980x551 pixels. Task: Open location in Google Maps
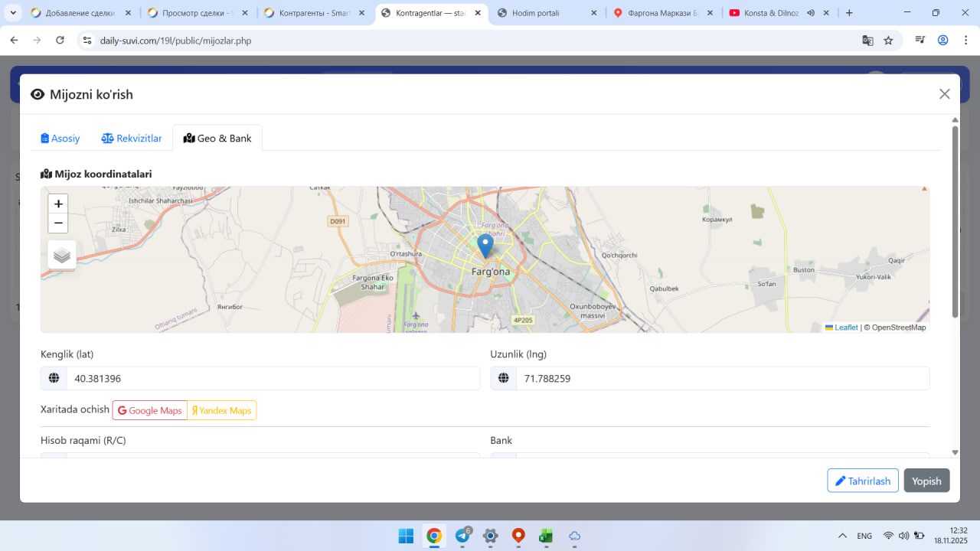[x=150, y=411]
